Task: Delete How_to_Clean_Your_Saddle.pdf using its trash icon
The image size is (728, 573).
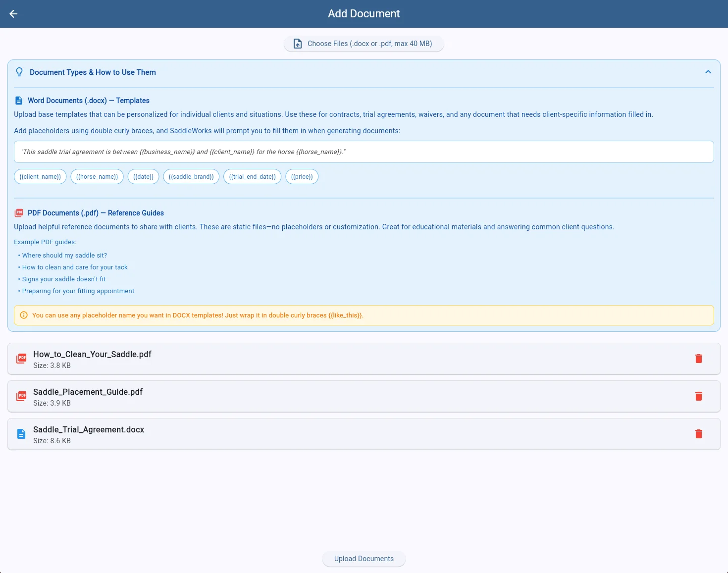Action: pos(699,358)
